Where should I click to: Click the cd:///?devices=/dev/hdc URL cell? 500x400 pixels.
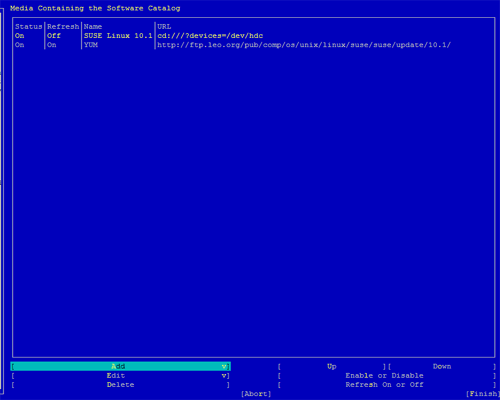pos(210,36)
